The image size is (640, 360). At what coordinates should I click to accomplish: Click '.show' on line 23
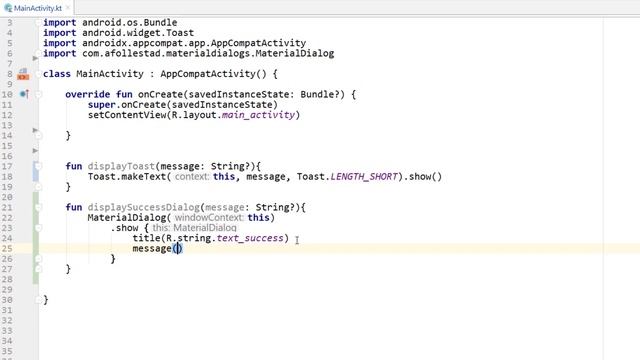coord(124,228)
